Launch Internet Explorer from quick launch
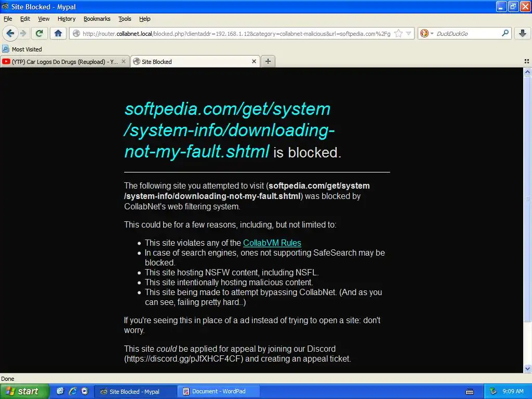The image size is (532, 399). pyautogui.click(x=73, y=391)
